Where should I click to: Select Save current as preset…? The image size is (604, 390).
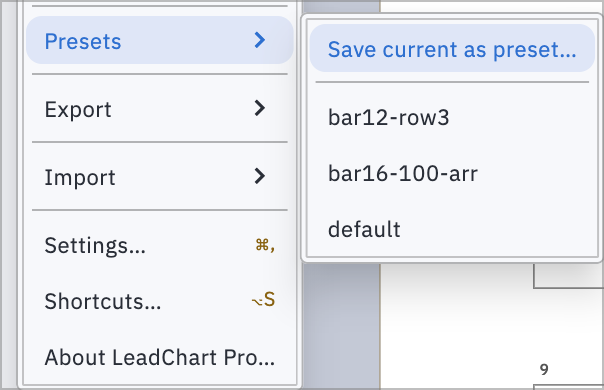coord(452,48)
